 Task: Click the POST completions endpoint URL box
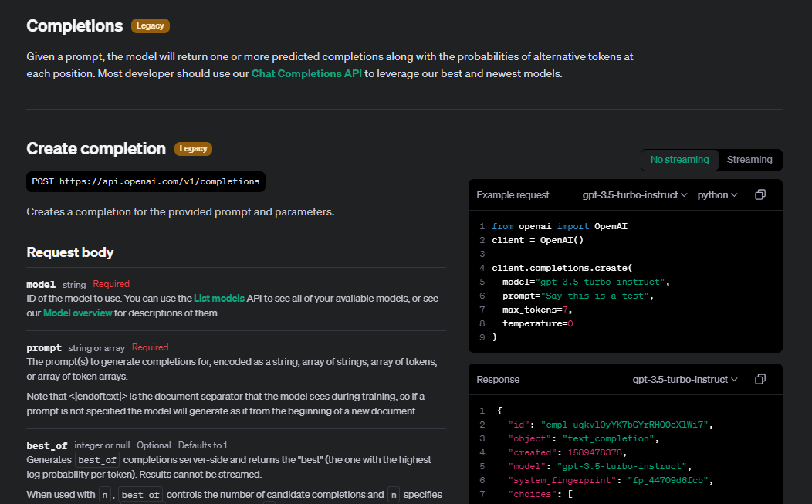coord(146,181)
